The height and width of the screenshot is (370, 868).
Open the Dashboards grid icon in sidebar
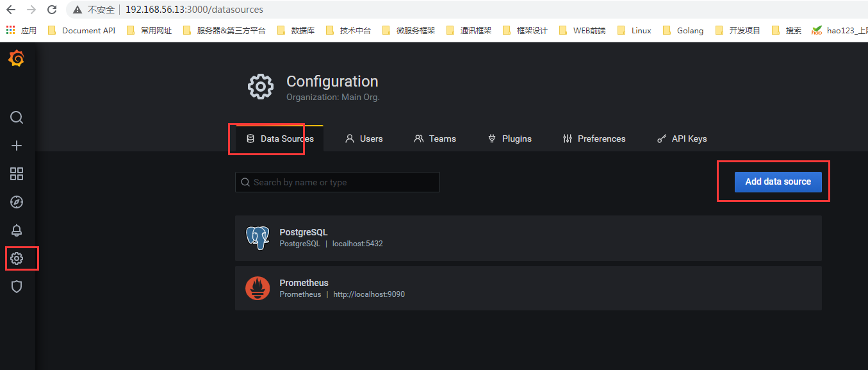point(17,174)
